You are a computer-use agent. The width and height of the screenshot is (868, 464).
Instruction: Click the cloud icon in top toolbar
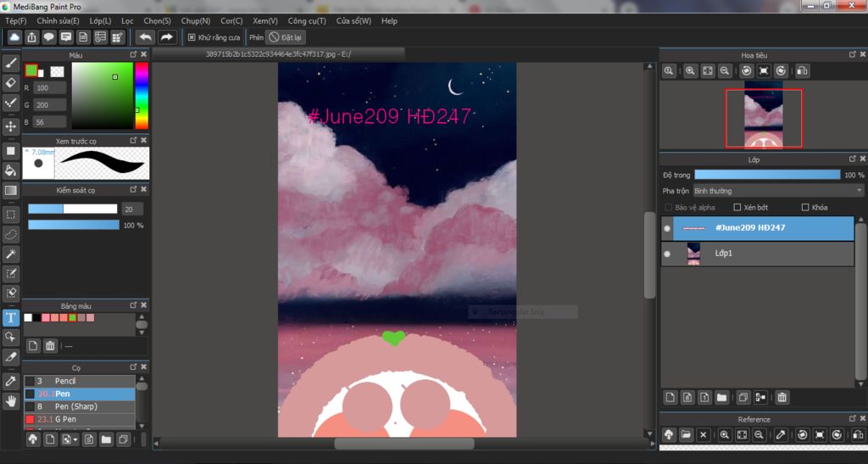[14, 37]
